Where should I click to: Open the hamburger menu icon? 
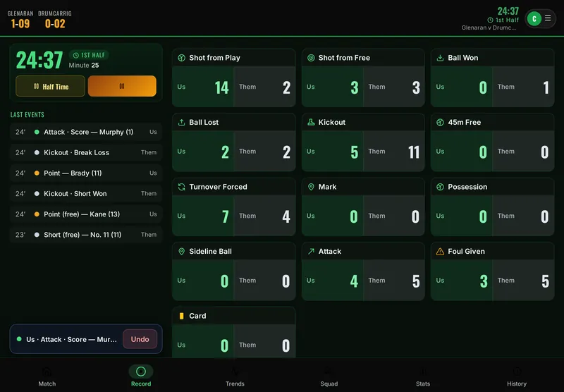(x=548, y=18)
